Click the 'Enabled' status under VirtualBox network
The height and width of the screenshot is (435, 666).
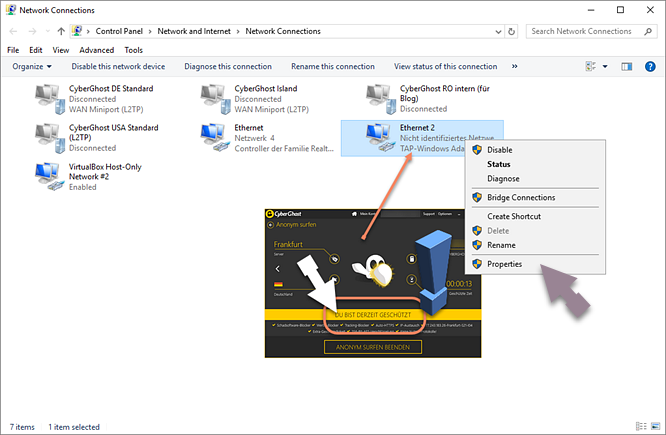click(83, 187)
